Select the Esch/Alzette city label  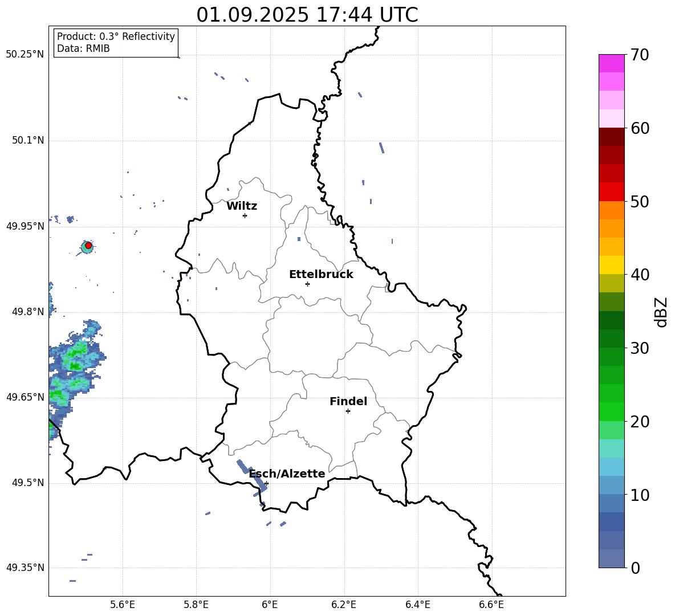point(287,474)
